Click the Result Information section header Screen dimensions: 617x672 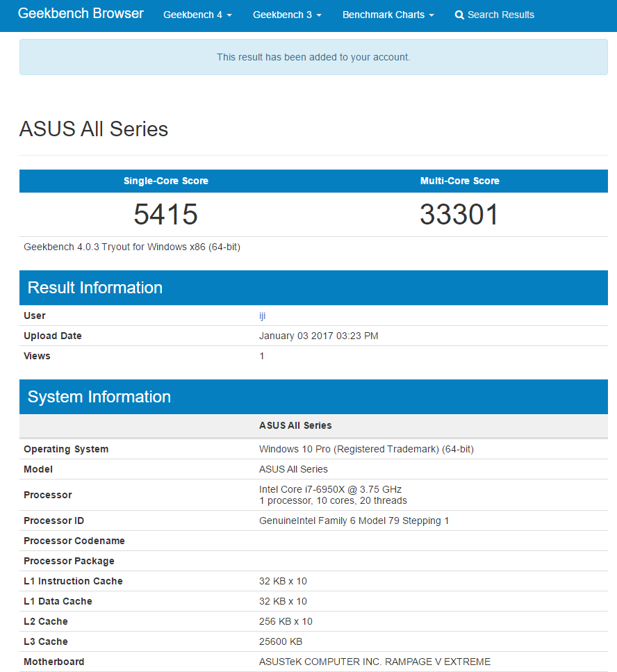point(313,288)
